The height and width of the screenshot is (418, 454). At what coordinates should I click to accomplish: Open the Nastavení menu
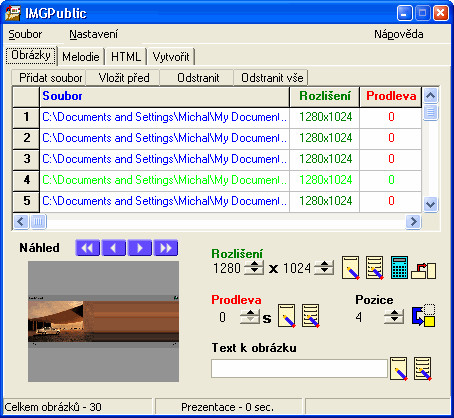pos(94,34)
